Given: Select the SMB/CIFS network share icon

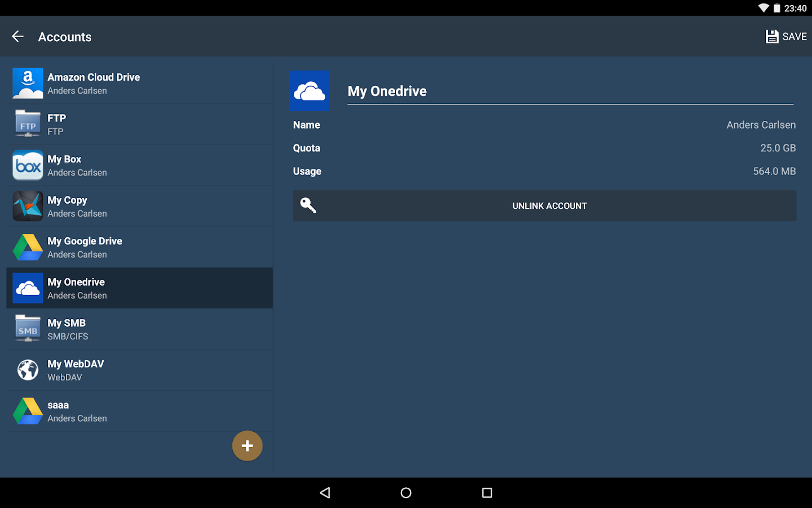Looking at the screenshot, I should 28,329.
